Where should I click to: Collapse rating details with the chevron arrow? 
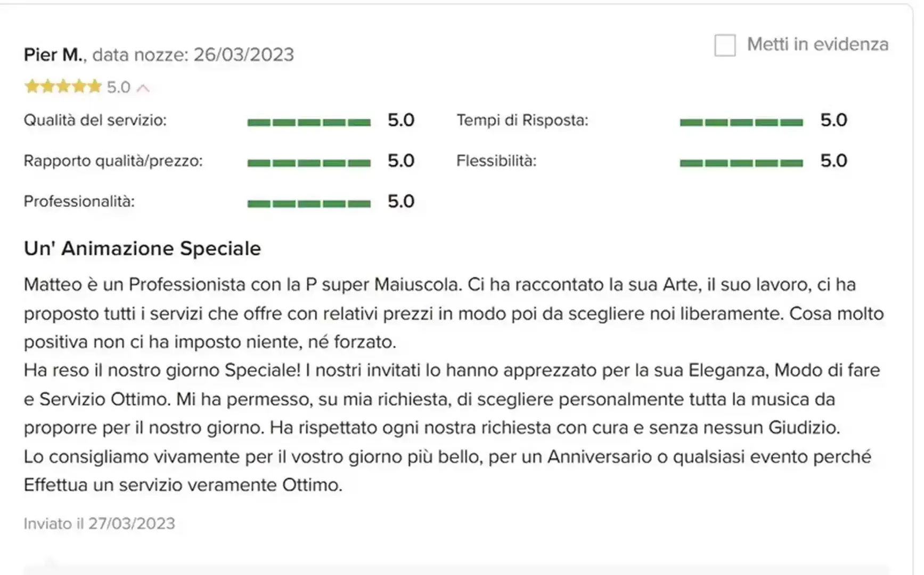click(143, 88)
